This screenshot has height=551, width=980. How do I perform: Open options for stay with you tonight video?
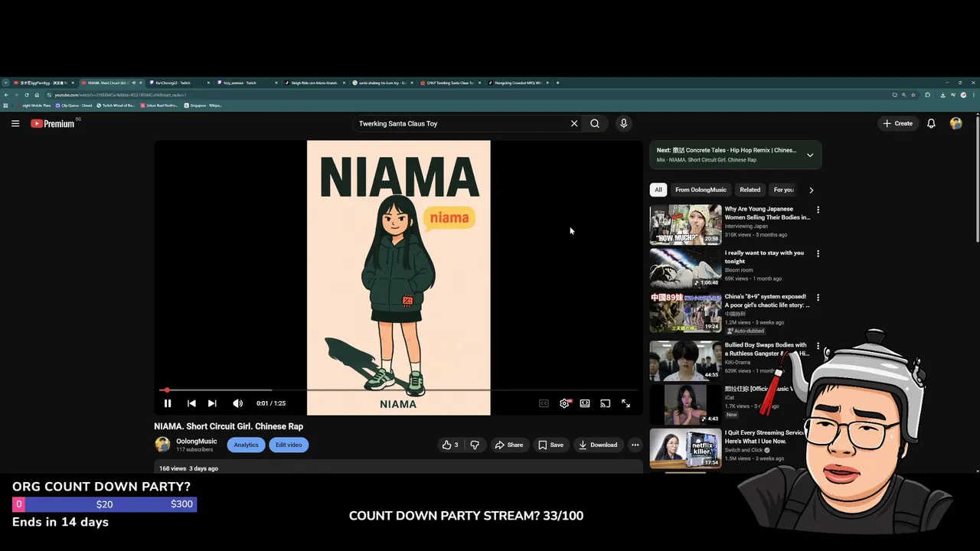818,253
